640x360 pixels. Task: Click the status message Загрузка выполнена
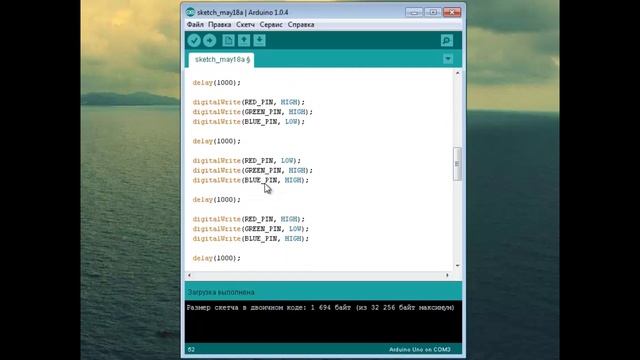tap(221, 292)
